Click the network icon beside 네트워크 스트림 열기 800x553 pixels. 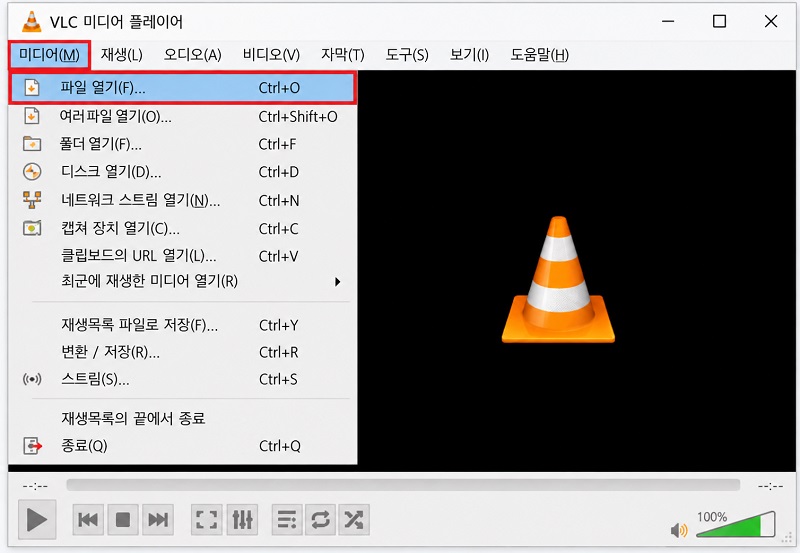coord(32,199)
